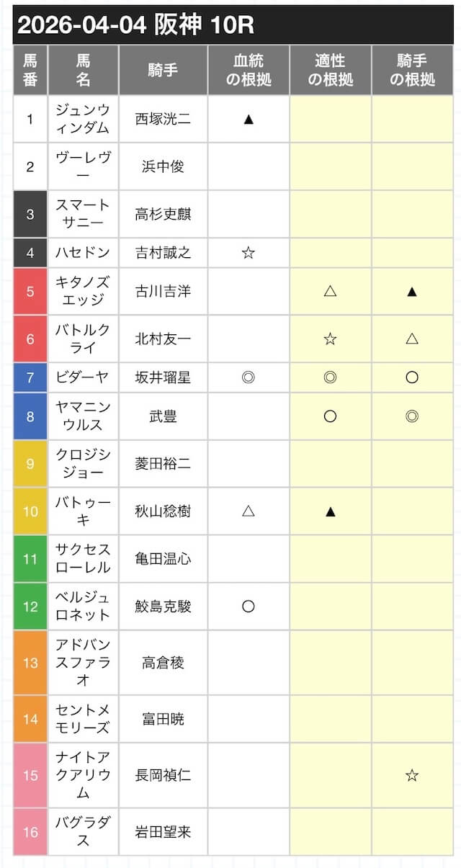
Task: Select the 騎手の根拠 column header
Action: coord(412,70)
